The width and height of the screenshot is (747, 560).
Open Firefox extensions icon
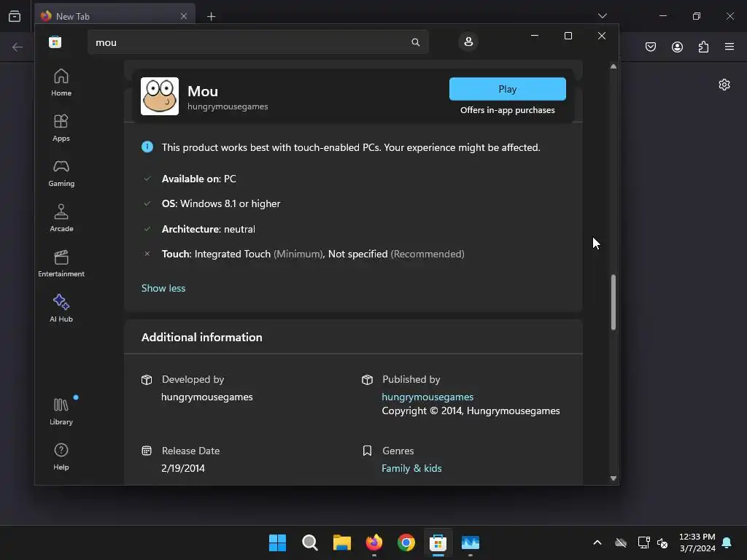[x=703, y=47]
